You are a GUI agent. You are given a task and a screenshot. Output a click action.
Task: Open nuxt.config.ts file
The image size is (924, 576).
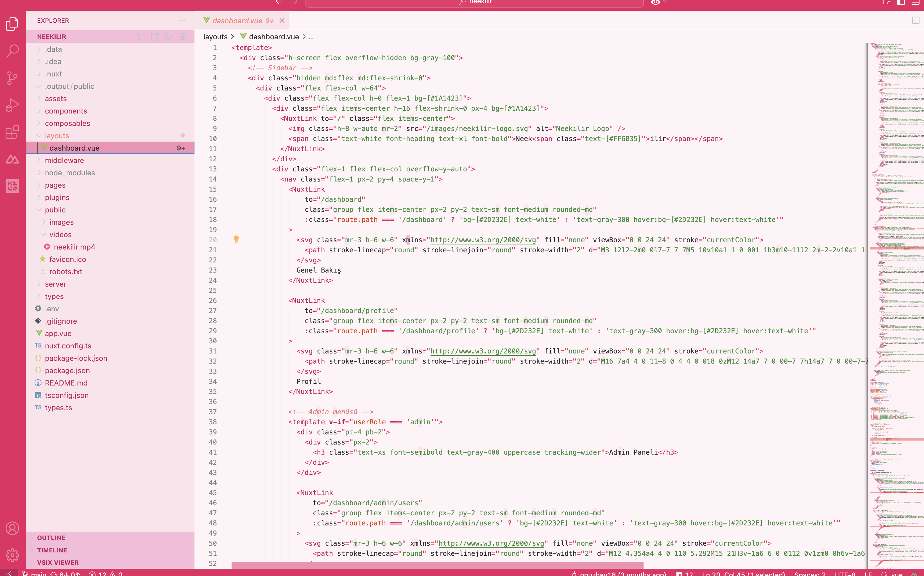68,346
